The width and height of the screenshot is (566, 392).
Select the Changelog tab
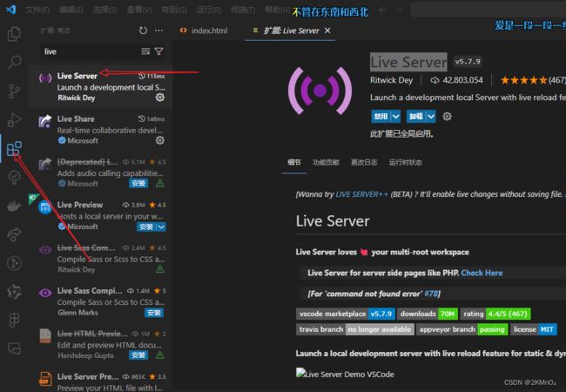364,162
